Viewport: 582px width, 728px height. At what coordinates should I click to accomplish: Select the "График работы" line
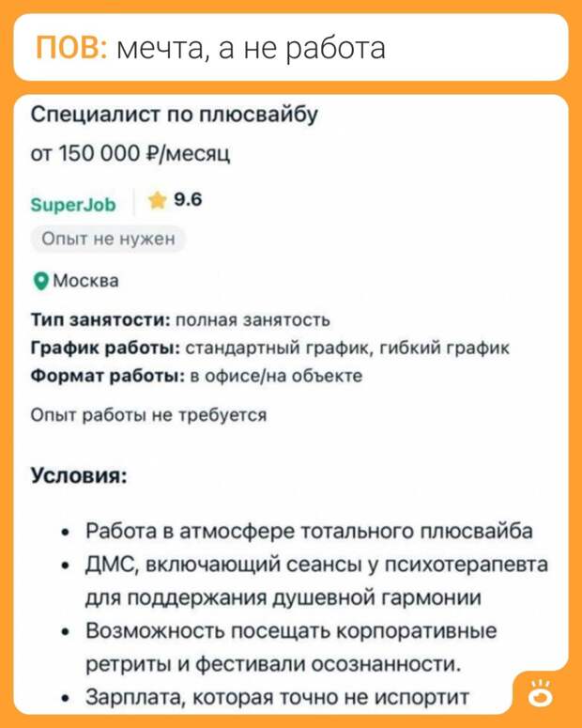pyautogui.click(x=269, y=349)
